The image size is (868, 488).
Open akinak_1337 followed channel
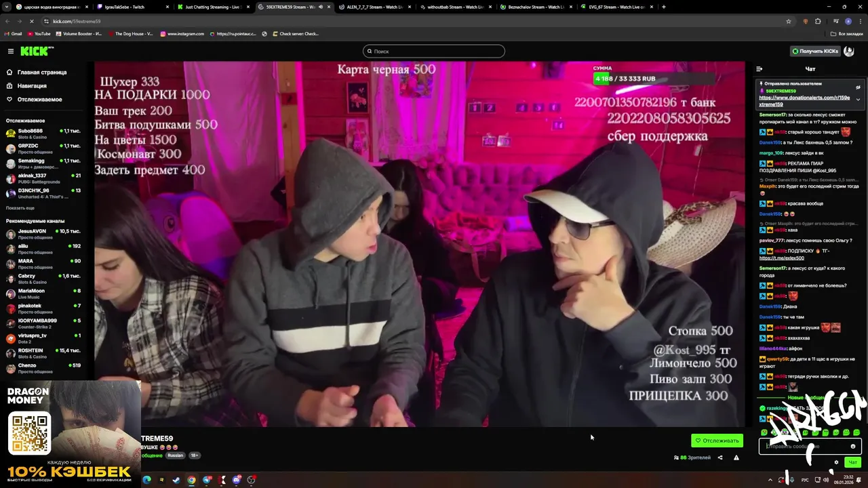[43, 178]
